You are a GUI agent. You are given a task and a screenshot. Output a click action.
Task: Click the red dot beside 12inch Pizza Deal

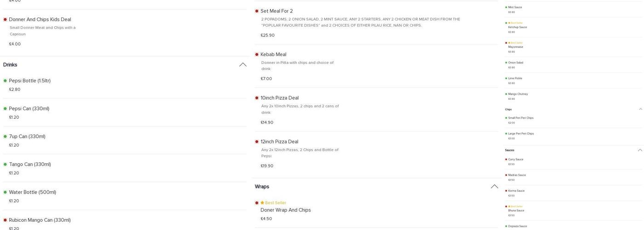coord(257,142)
